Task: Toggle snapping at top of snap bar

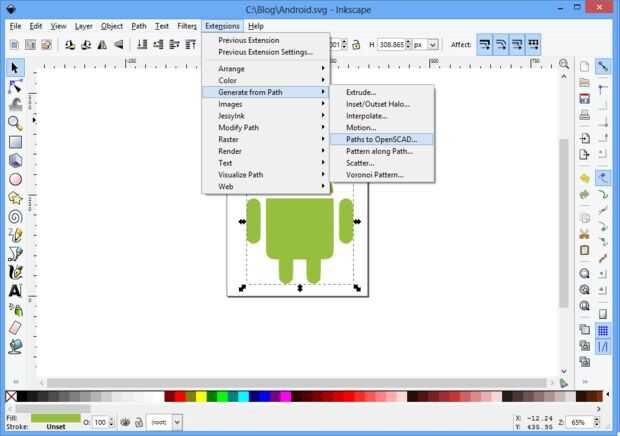Action: 603,66
